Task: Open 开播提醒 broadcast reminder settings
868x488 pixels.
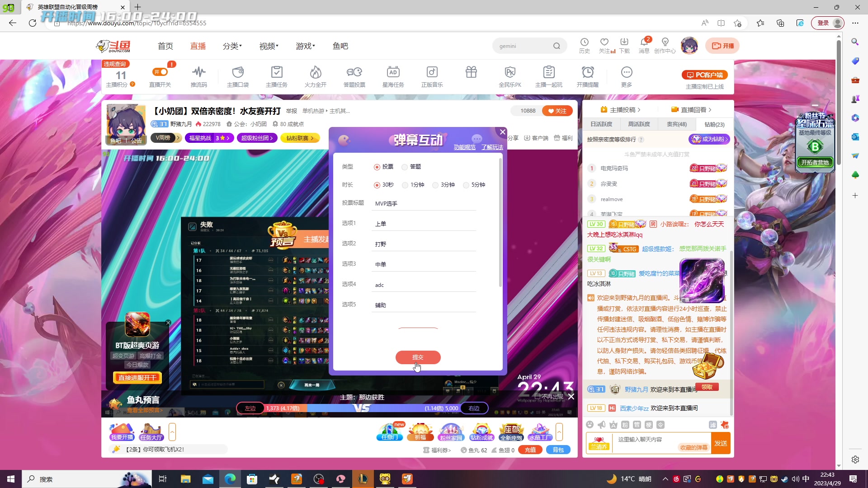Action: pos(587,76)
